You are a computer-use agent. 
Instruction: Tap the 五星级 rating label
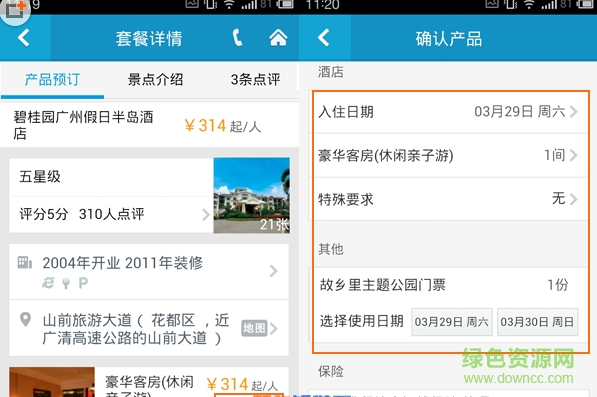tap(40, 177)
